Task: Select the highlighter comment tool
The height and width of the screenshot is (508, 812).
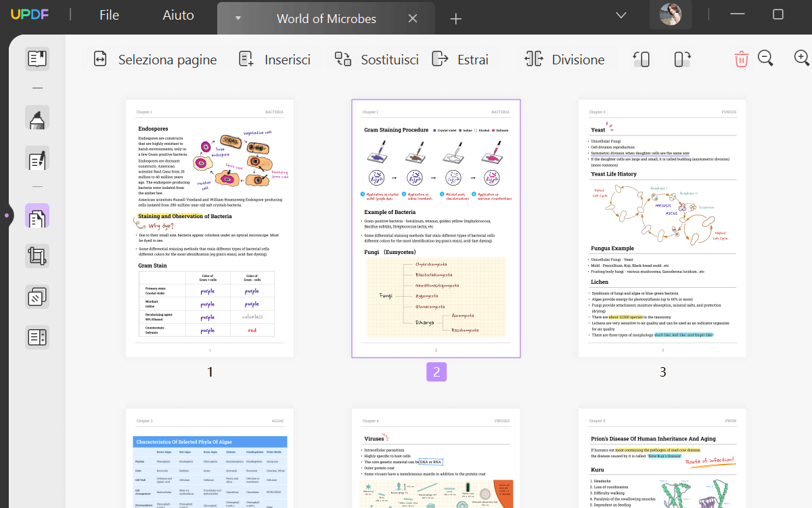Action: pyautogui.click(x=37, y=118)
